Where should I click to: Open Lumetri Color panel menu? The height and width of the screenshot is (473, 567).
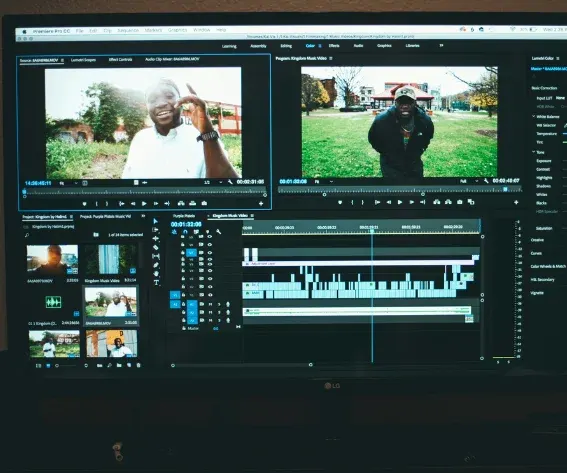click(558, 59)
